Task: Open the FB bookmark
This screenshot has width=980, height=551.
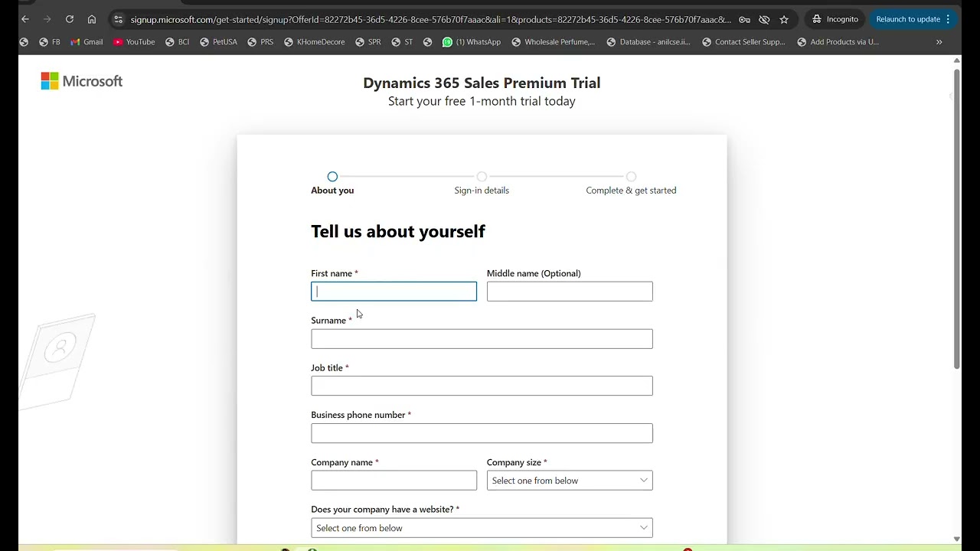Action: click(x=50, y=42)
